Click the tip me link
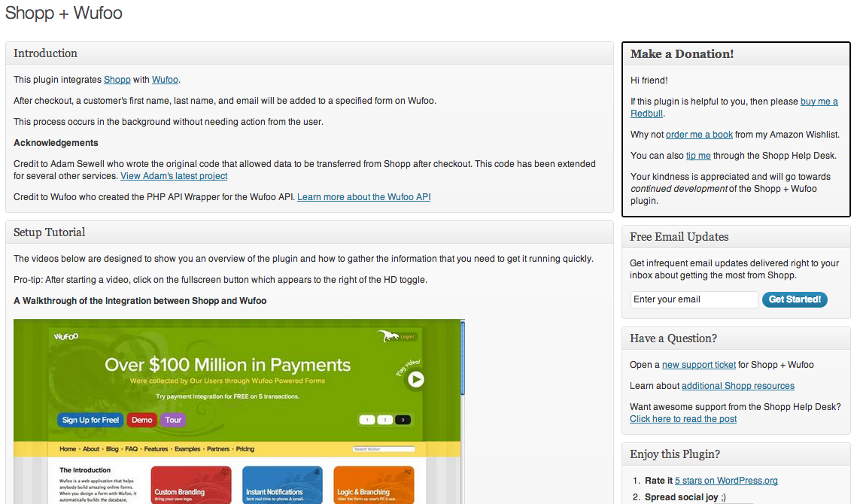Viewport: 857px width, 504px height. tap(698, 156)
